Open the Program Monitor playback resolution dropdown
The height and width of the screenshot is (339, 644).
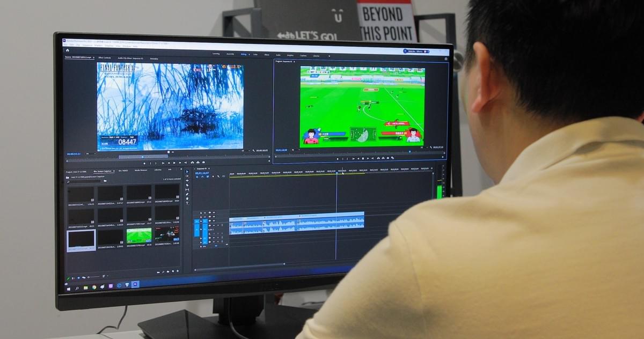click(423, 147)
